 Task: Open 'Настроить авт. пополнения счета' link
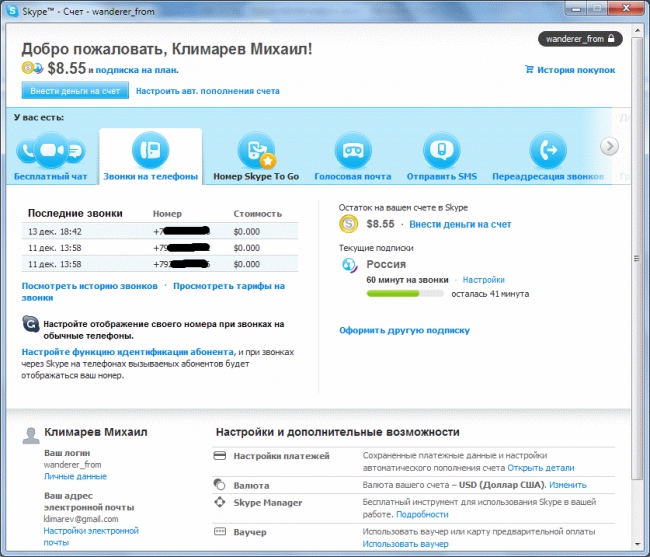tap(208, 91)
